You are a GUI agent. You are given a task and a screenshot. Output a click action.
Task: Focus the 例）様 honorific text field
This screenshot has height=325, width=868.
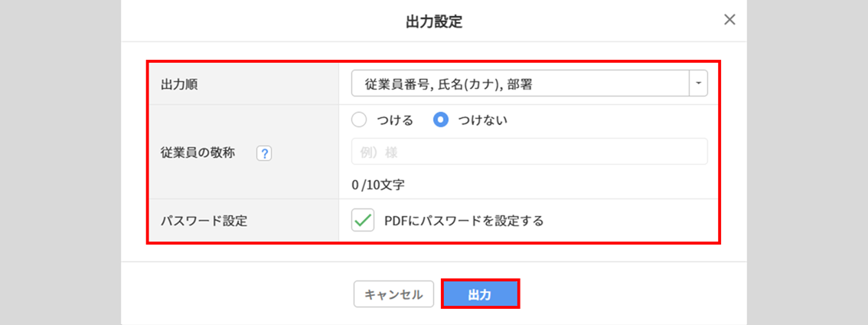pyautogui.click(x=529, y=152)
